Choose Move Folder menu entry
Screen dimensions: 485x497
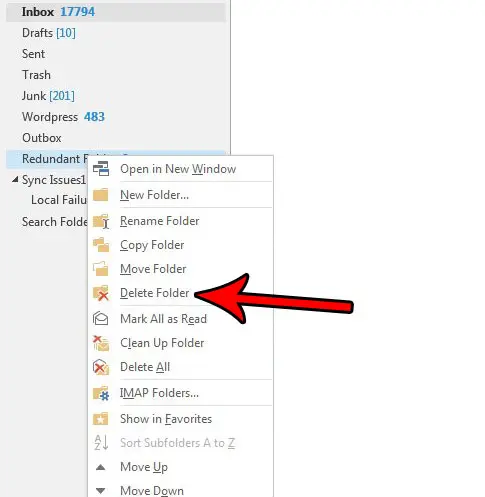tap(180, 269)
